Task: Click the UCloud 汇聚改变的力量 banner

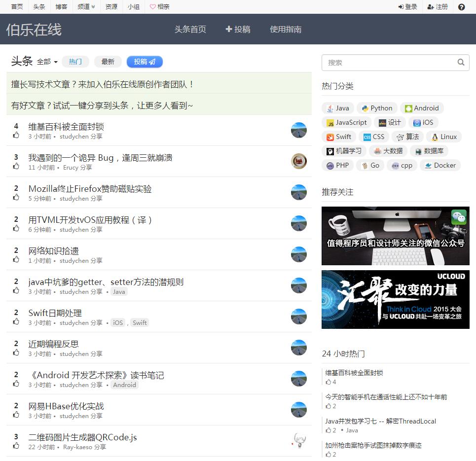Action: tap(395, 299)
